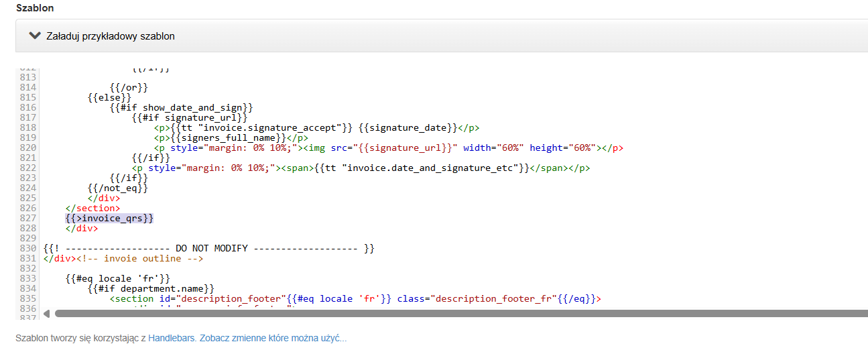868x350 pixels.
Task: Click the left scroll arrow of the editor
Action: coord(46,313)
